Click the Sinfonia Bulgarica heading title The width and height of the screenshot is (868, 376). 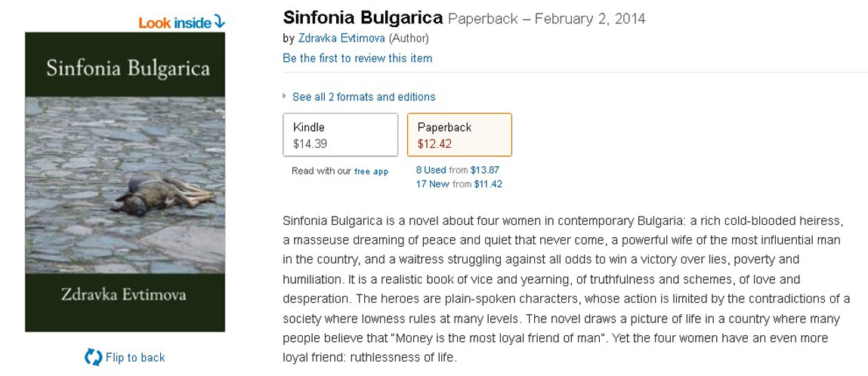[x=363, y=18]
